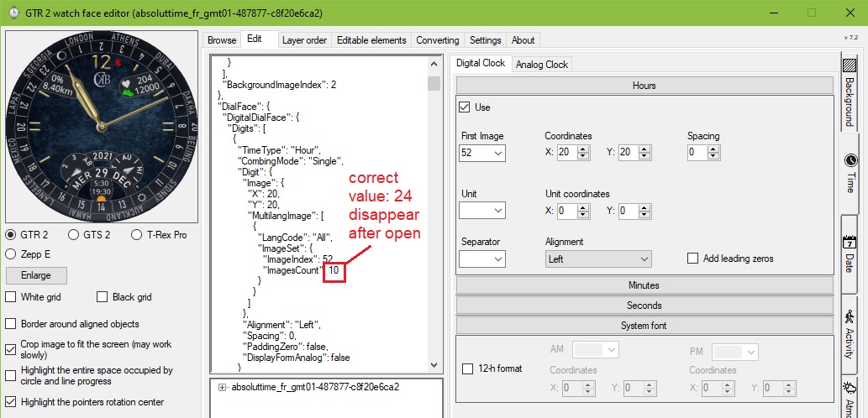Switch to the Layer order tab
Screen dimensions: 868x418
[304, 39]
